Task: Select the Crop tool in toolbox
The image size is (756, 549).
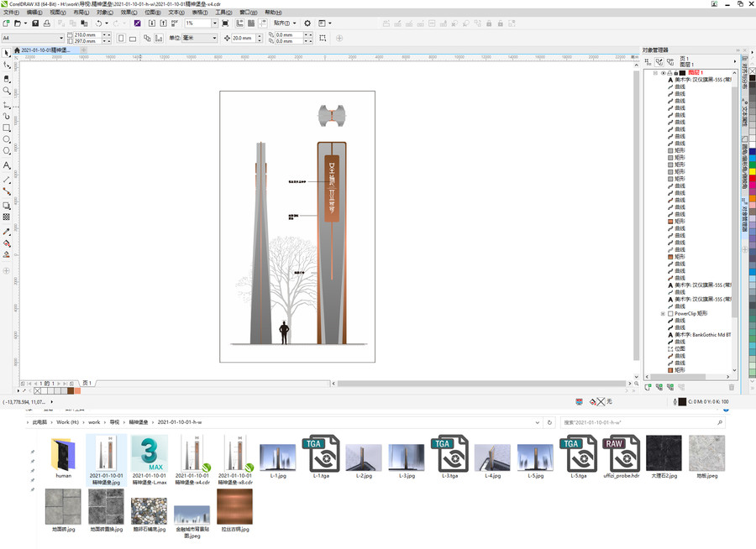Action: pyautogui.click(x=6, y=78)
